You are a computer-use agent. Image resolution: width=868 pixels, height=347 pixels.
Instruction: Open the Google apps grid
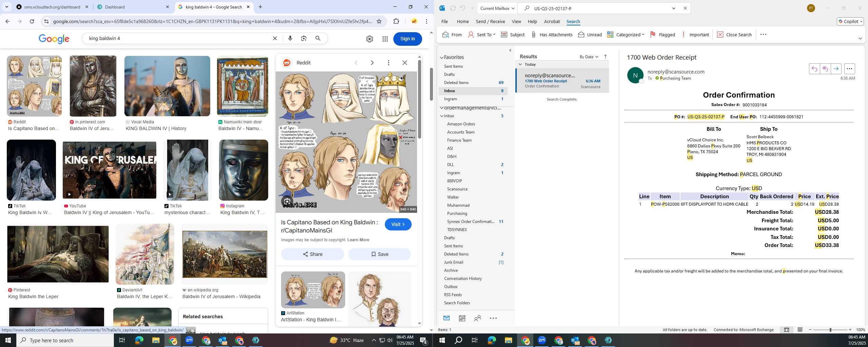385,39
